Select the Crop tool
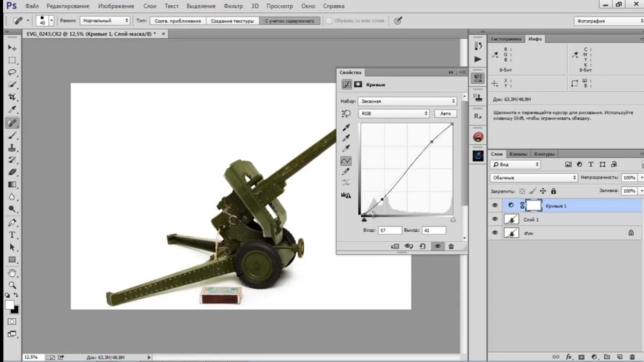This screenshot has width=644, height=362. click(12, 97)
